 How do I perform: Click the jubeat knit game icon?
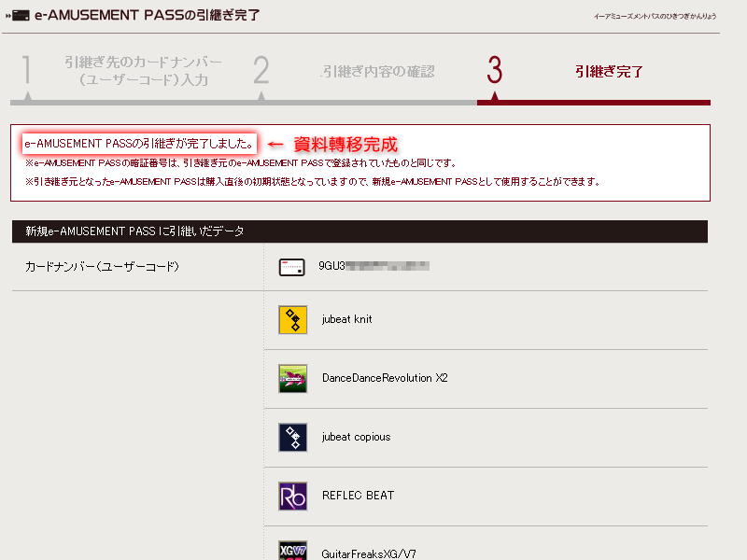292,319
